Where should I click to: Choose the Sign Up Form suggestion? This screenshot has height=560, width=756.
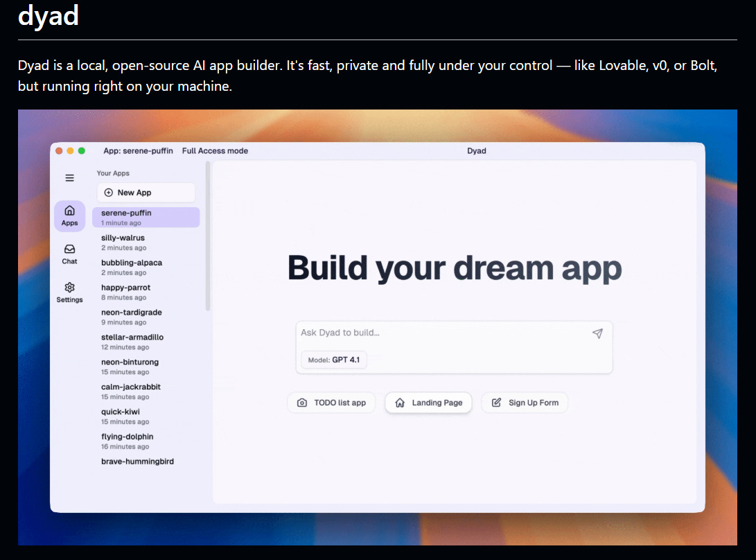click(525, 403)
